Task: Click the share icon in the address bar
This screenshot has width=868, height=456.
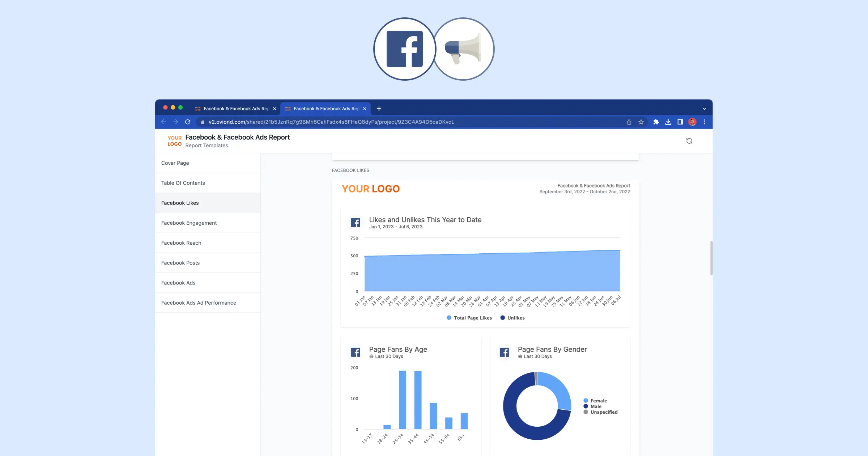Action: (629, 122)
